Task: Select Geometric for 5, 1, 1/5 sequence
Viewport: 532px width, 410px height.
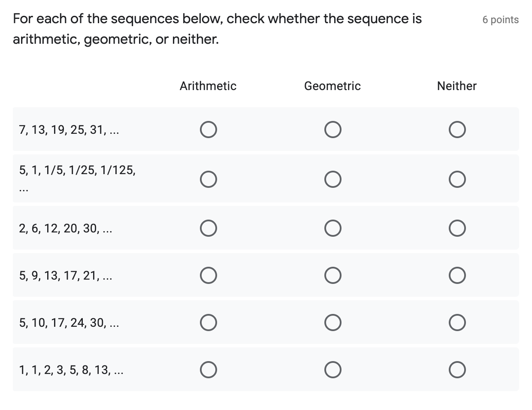Action: (x=333, y=179)
